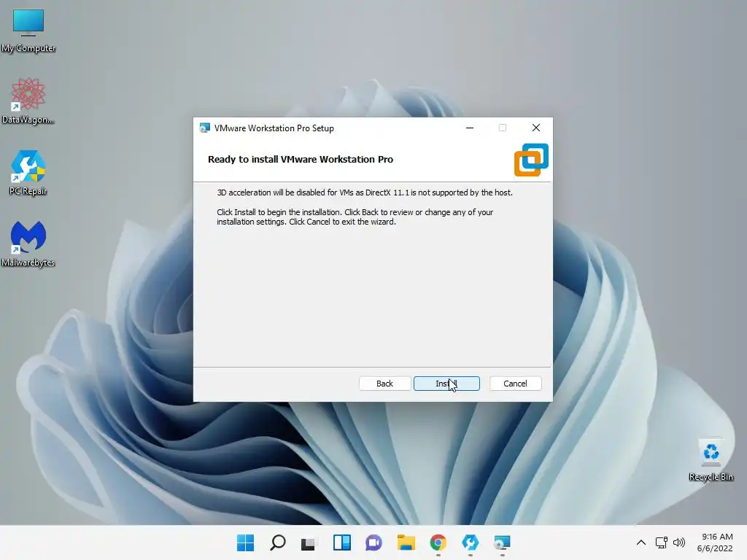Select the DataWagon desktop shortcut
This screenshot has height=560, width=747.
click(x=28, y=101)
